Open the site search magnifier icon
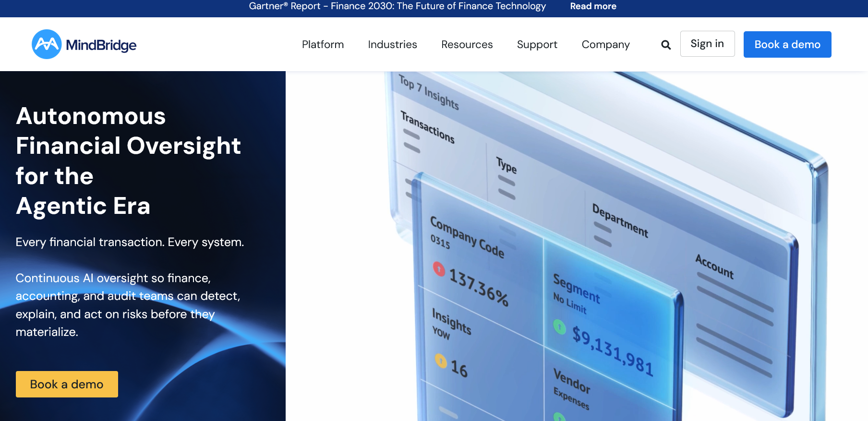This screenshot has width=868, height=421. [x=666, y=45]
